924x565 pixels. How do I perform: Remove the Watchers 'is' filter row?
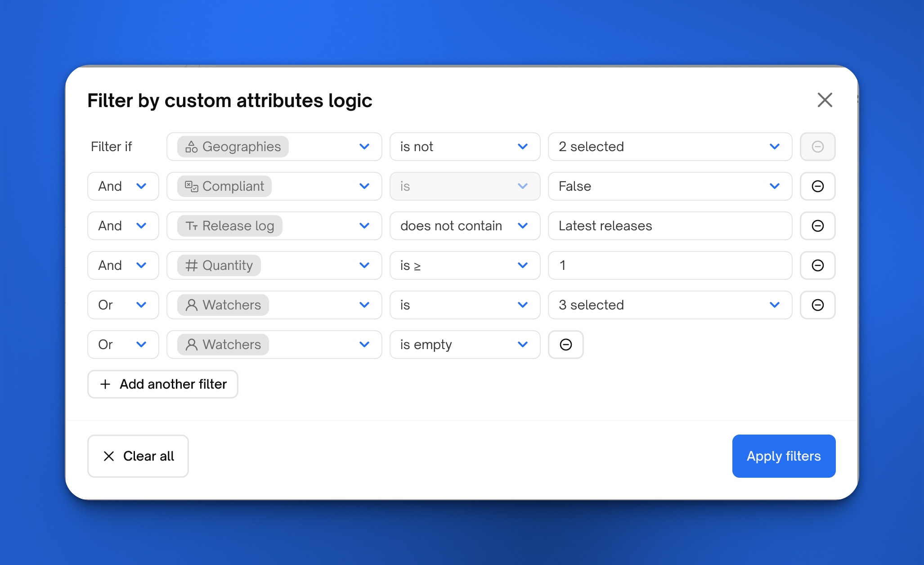pos(817,305)
